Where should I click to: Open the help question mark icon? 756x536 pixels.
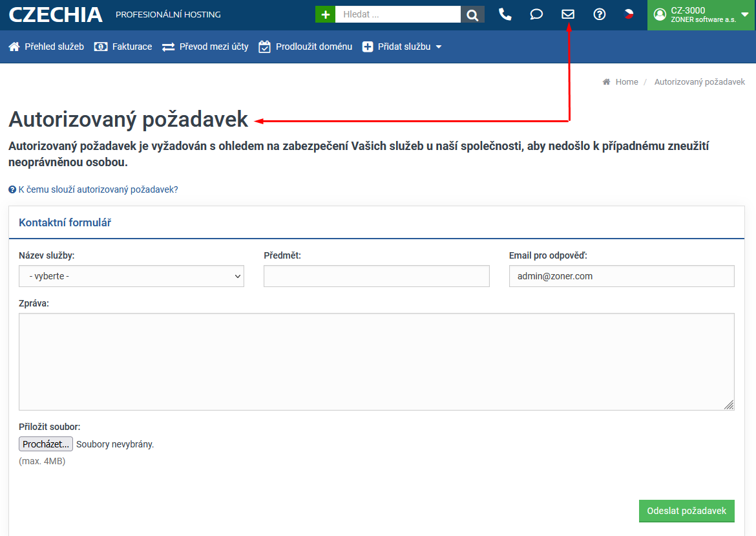click(x=599, y=14)
